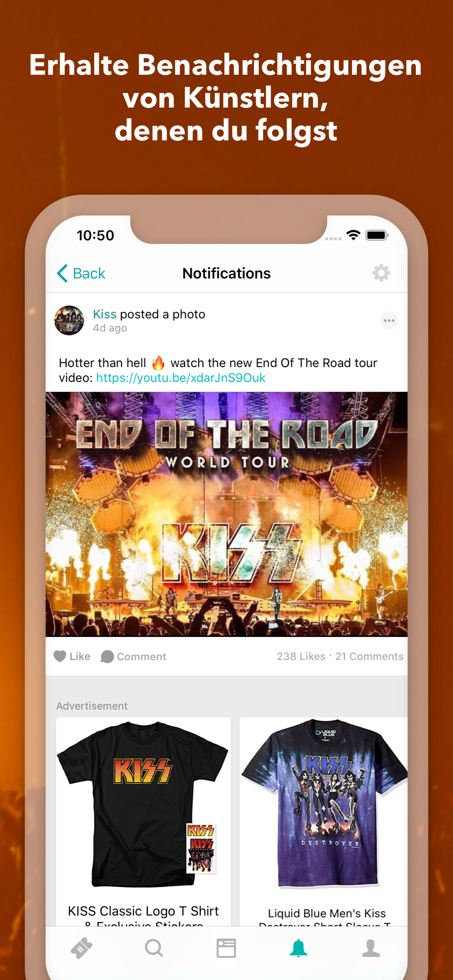
Task: Switch to the profile tab
Action: (371, 948)
